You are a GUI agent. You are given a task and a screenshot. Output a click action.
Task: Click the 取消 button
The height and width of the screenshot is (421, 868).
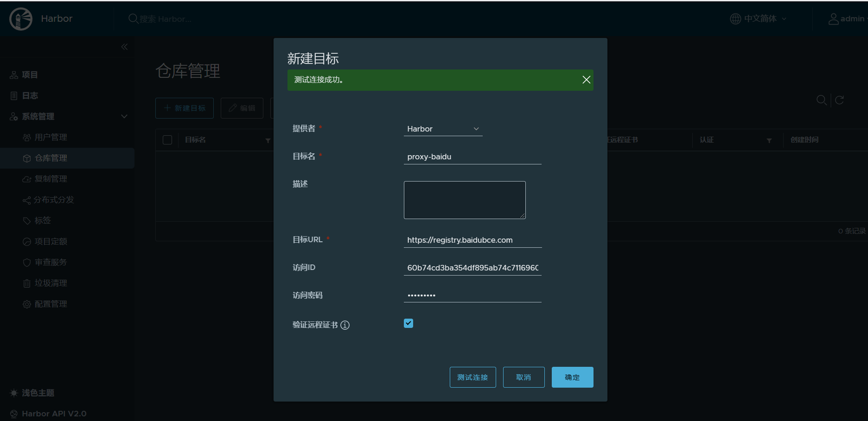click(523, 377)
